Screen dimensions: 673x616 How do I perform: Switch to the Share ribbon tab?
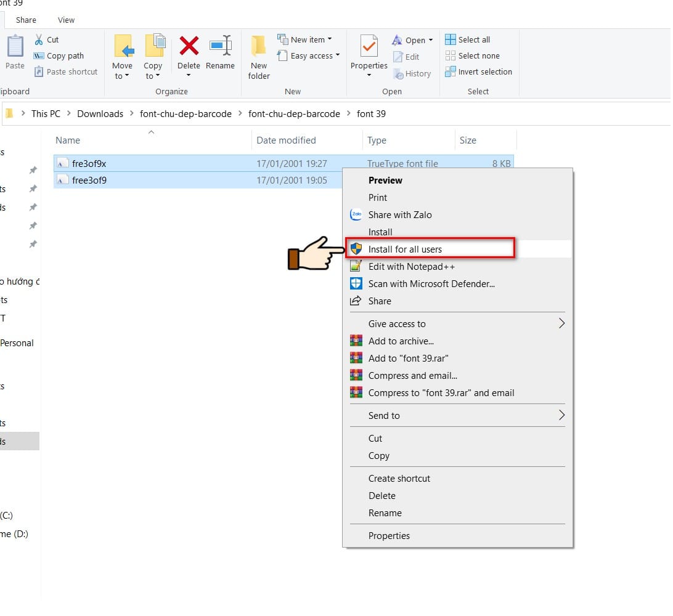click(x=26, y=20)
